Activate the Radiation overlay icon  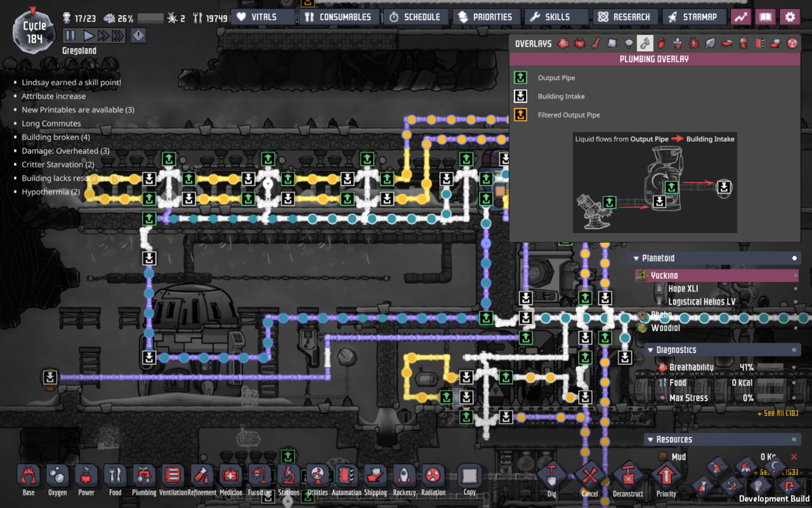pyautogui.click(x=792, y=44)
